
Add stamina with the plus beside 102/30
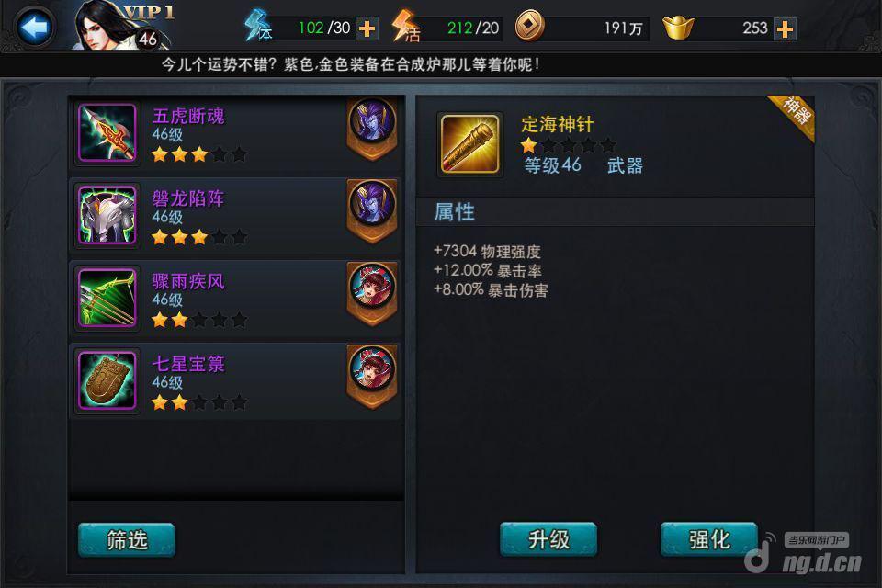pos(367,28)
